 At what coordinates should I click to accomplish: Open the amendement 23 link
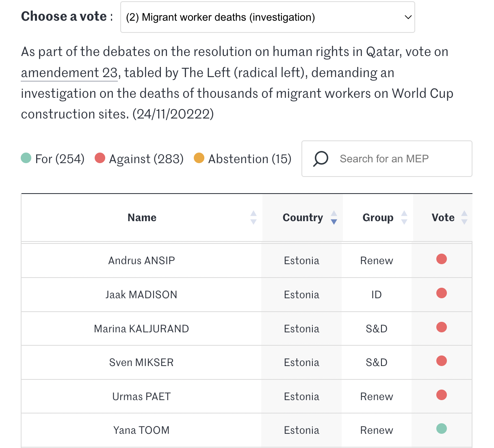pyautogui.click(x=69, y=73)
